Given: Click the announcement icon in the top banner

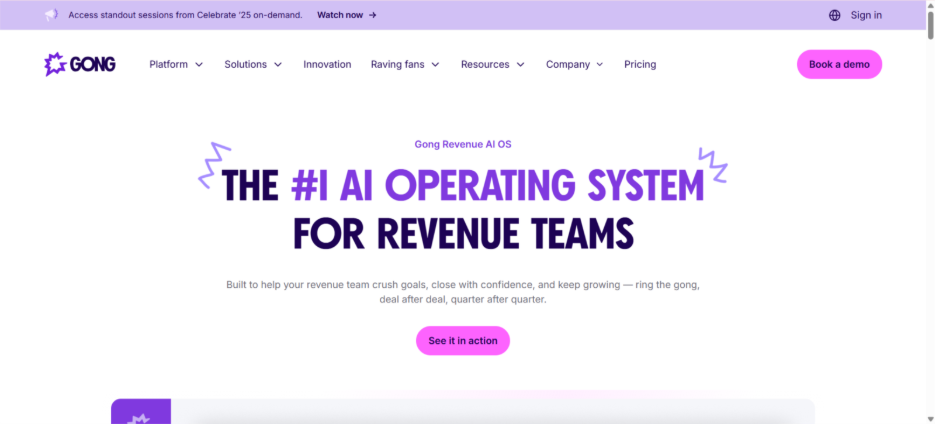Looking at the screenshot, I should [x=52, y=15].
